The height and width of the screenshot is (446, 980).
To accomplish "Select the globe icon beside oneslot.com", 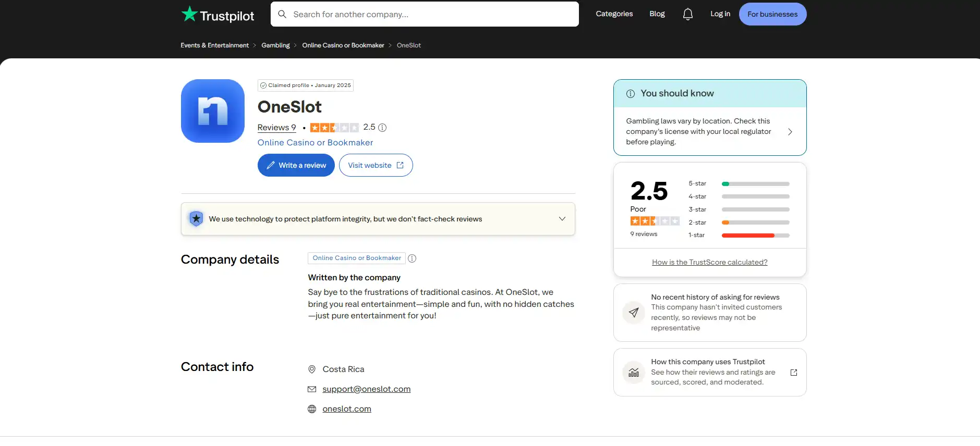I will (312, 409).
